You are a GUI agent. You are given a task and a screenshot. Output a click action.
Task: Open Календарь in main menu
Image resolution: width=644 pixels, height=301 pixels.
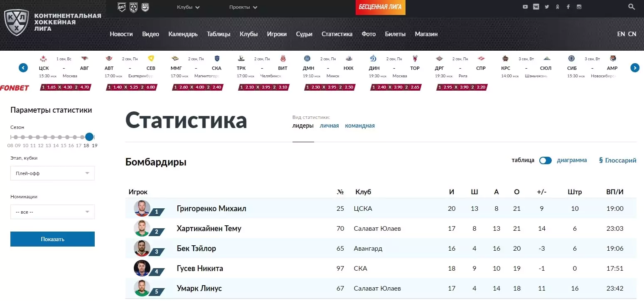pos(183,34)
